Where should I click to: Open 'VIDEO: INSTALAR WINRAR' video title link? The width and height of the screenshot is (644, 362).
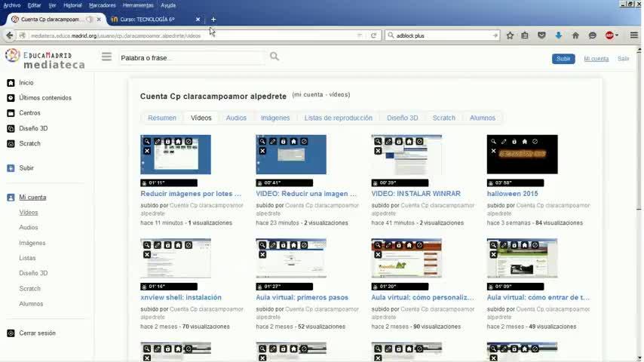(416, 194)
